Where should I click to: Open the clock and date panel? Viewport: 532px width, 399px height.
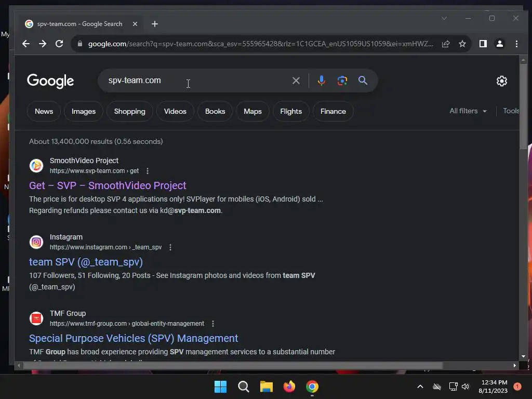494,387
